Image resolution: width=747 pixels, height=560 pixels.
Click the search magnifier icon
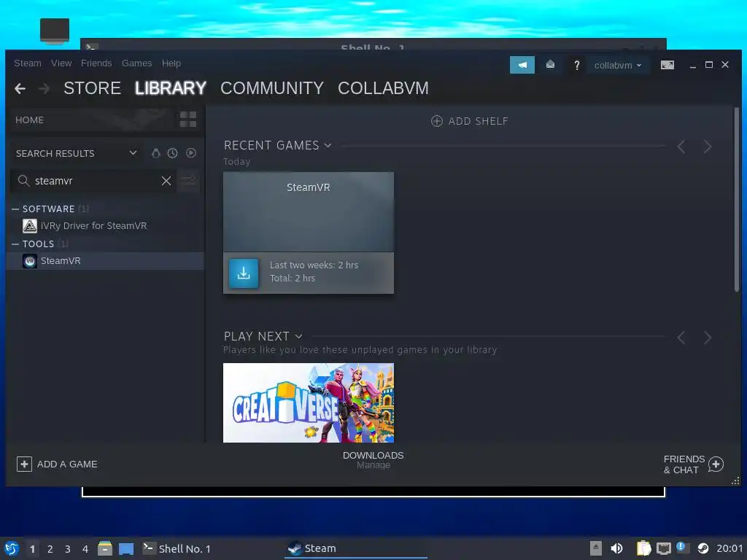23,181
